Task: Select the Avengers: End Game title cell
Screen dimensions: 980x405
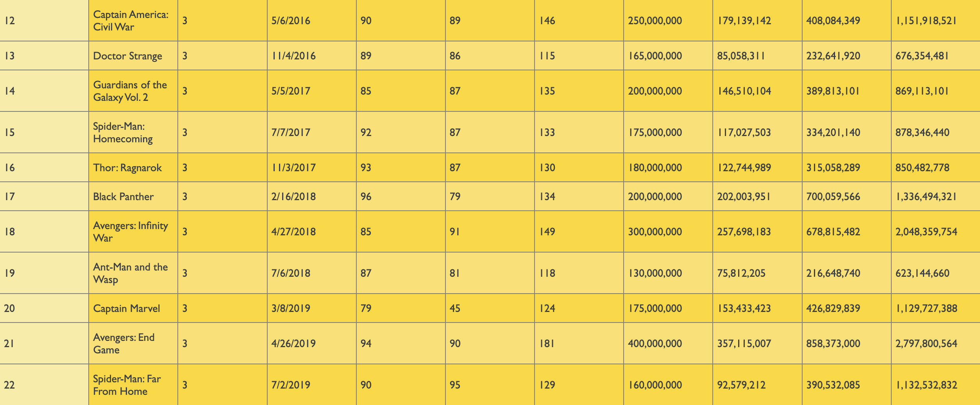Action: pyautogui.click(x=133, y=344)
